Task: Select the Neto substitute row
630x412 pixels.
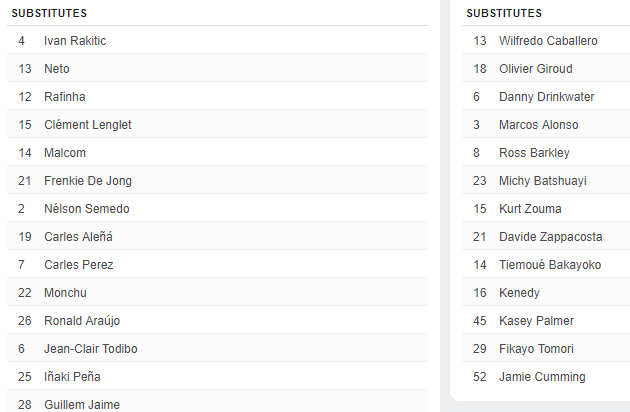Action: coord(57,69)
